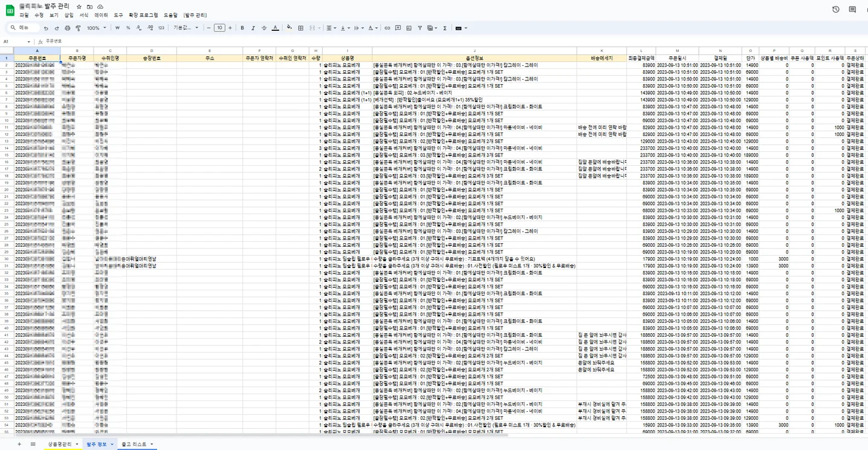Viewport: 868px width, 450px height.
Task: Open the 도구 menu
Action: 118,15
